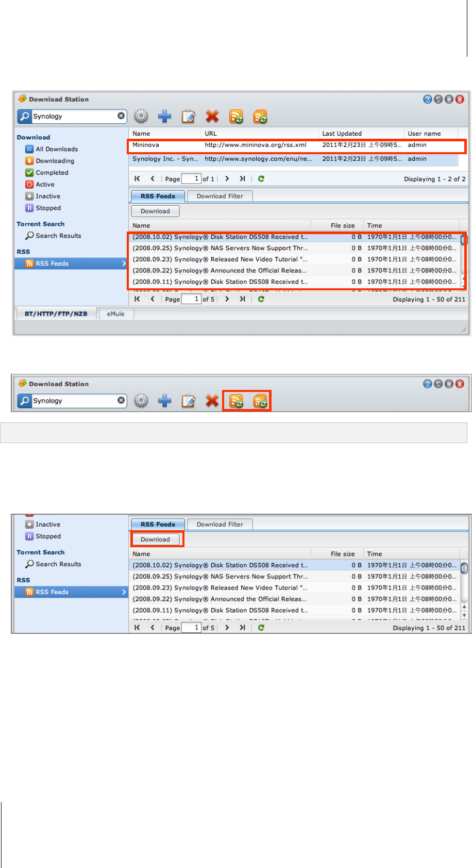Image resolution: width=472 pixels, height=868 pixels.
Task: Switch to Download Filter tab in top screenshot
Action: (220, 196)
